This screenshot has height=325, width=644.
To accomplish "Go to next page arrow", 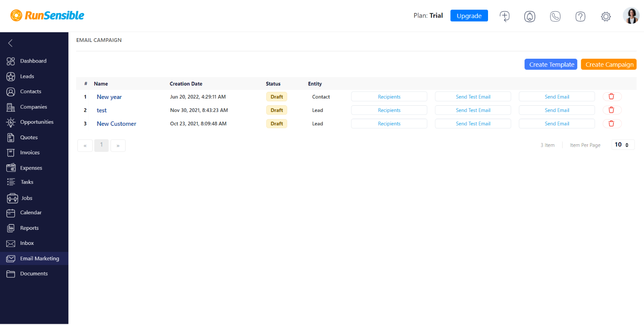I will pyautogui.click(x=118, y=146).
